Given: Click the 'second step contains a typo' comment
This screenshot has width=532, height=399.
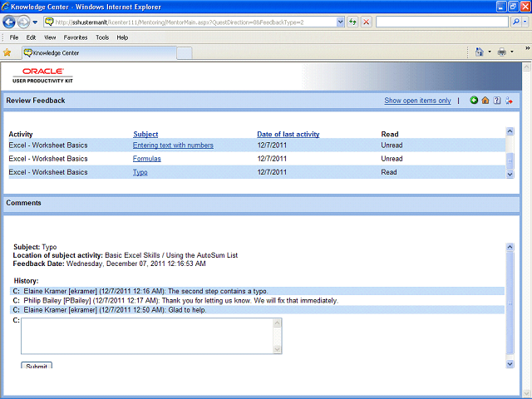Looking at the screenshot, I should tap(257, 291).
